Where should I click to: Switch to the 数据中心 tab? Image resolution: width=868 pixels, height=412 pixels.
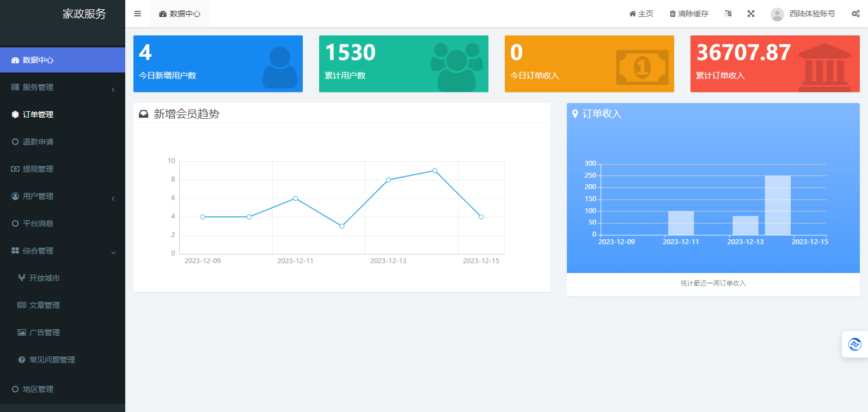[x=180, y=14]
